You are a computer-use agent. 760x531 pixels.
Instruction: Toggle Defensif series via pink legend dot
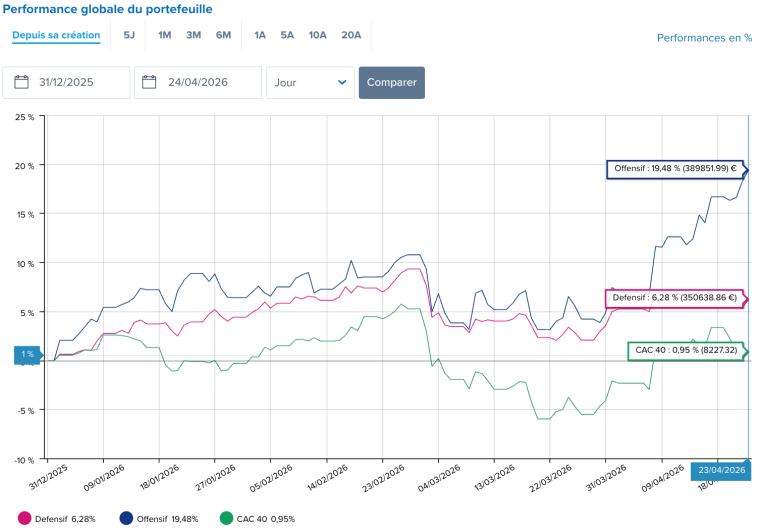pyautogui.click(x=25, y=518)
